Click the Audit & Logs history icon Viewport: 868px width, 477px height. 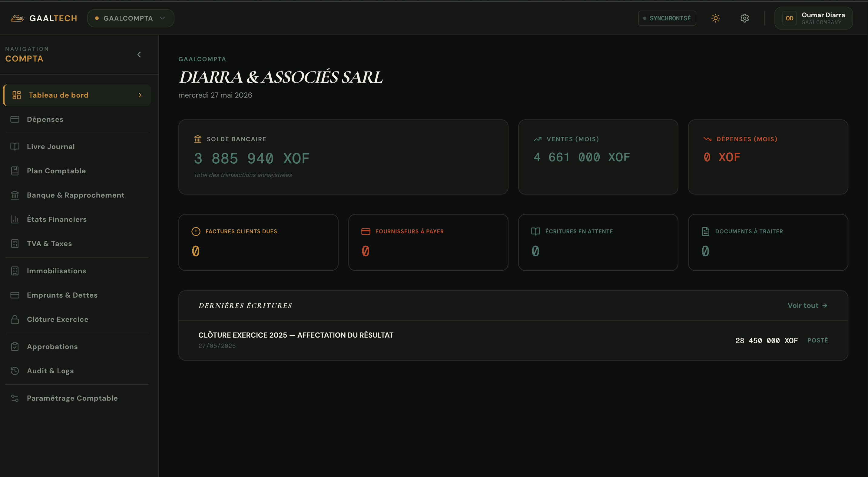pyautogui.click(x=15, y=371)
